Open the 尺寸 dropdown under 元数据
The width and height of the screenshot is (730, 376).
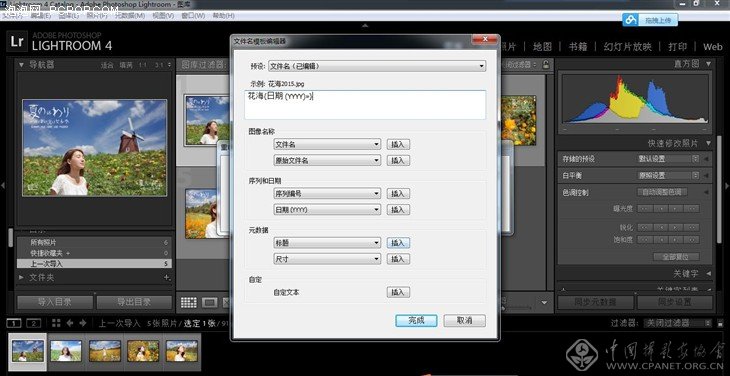[327, 259]
